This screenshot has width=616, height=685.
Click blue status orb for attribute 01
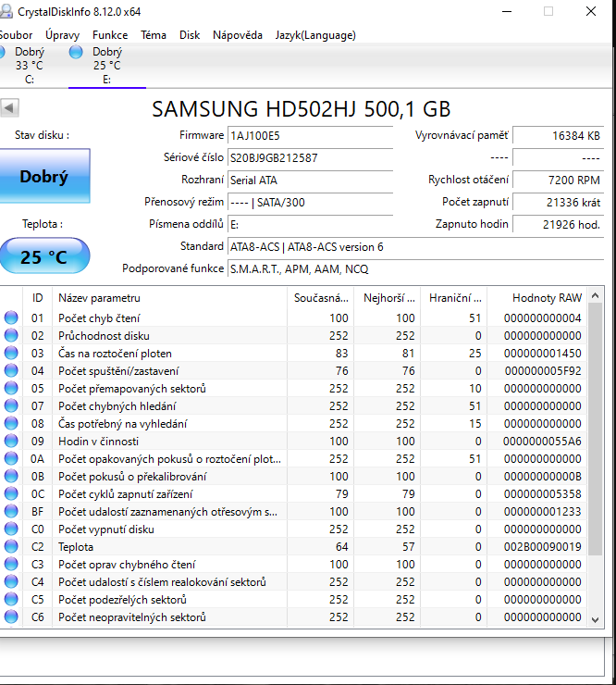[x=11, y=318]
